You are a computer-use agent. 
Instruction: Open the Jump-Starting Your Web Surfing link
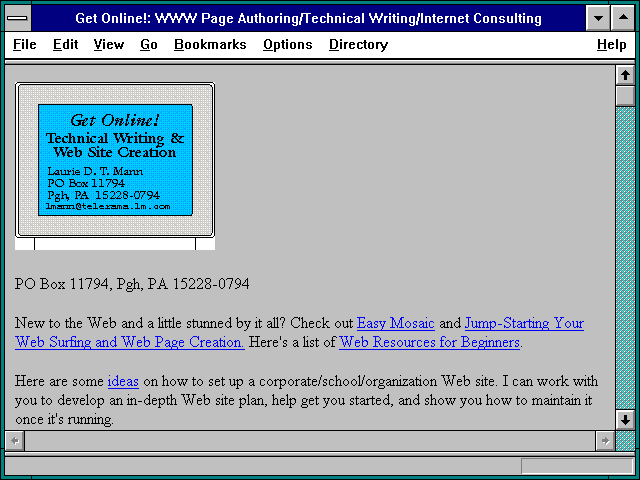(x=524, y=323)
